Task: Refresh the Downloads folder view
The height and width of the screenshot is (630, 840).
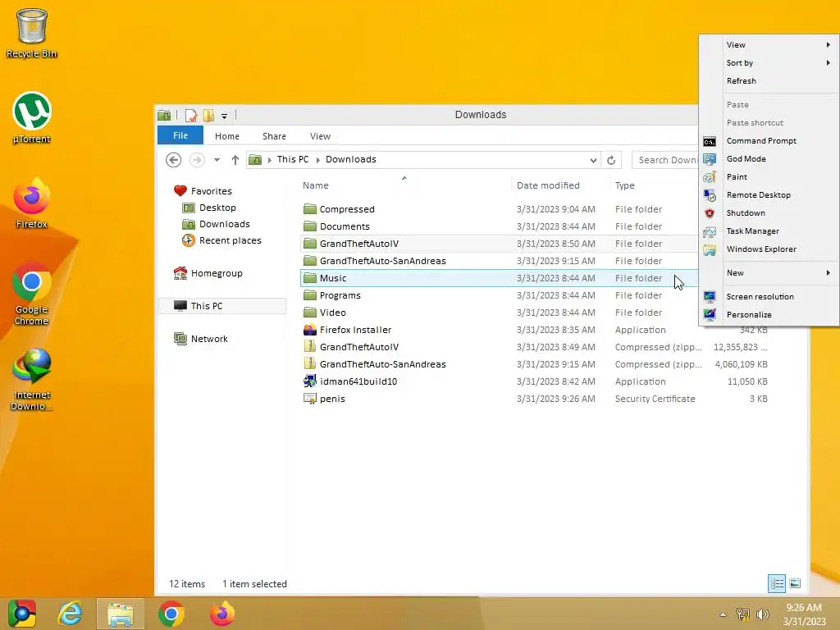Action: 610,160
